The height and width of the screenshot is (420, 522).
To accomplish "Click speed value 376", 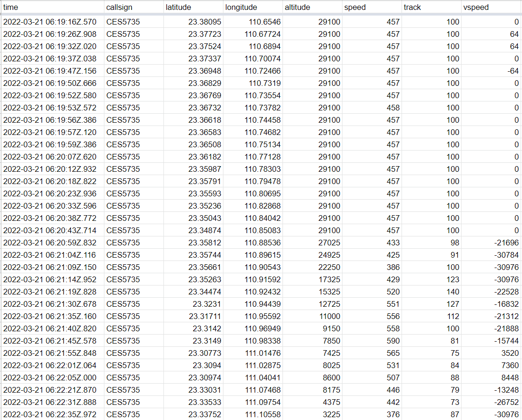I will point(393,415).
